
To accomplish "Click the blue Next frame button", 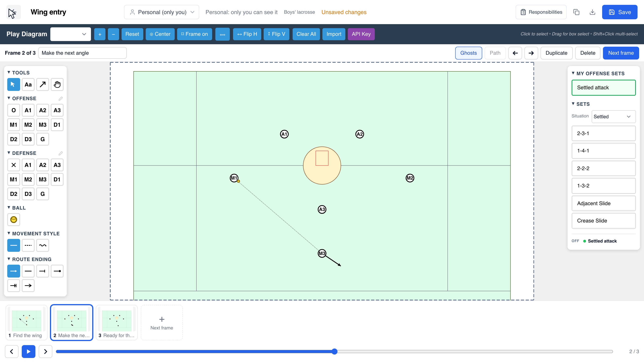I will 621,53.
